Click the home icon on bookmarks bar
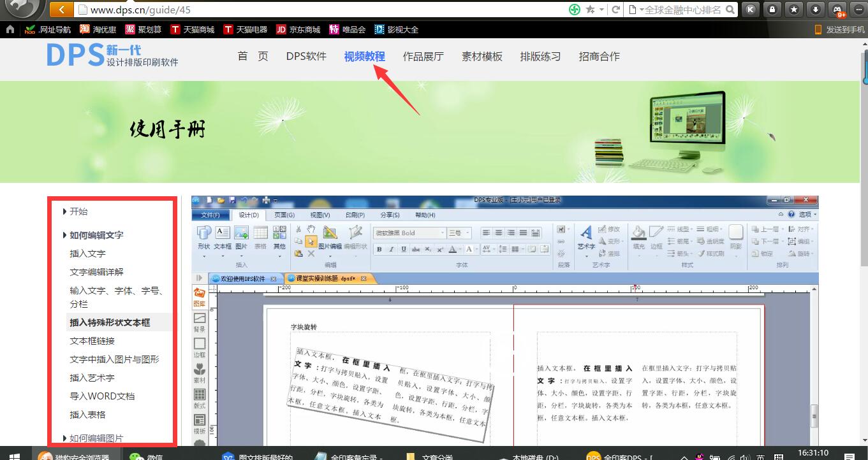 10,29
